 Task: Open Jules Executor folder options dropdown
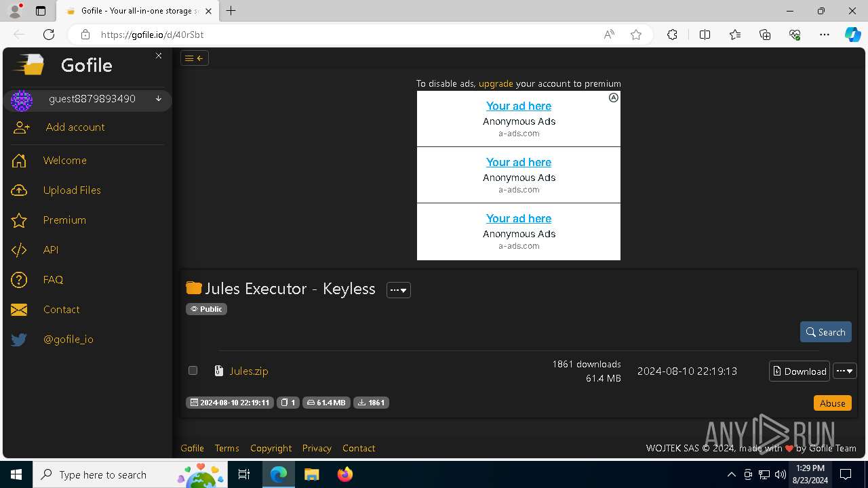[399, 290]
